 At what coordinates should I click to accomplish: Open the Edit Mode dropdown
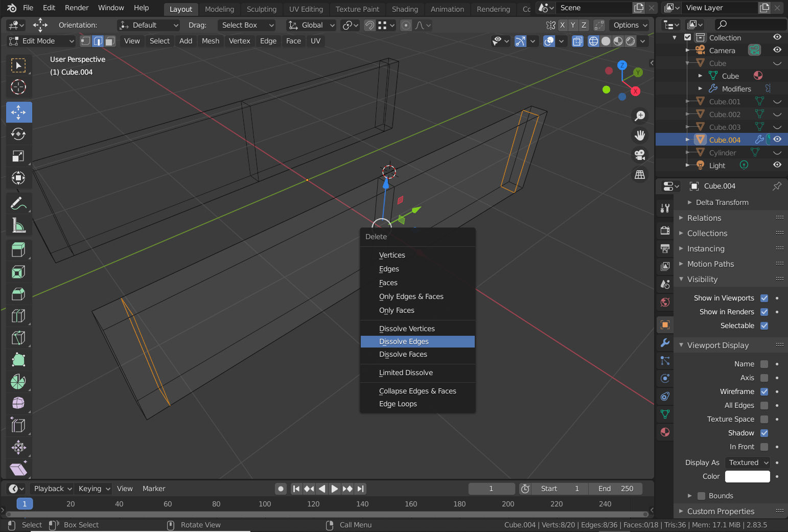(41, 41)
